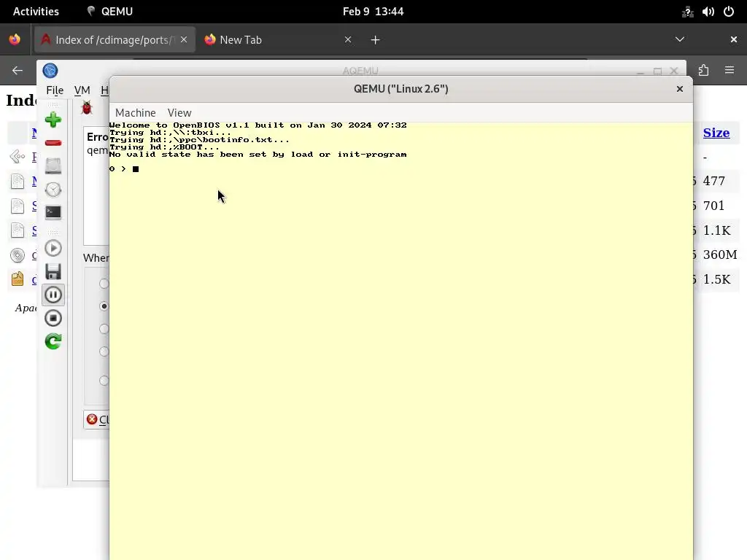Close the New Tab tab
Image resolution: width=747 pixels, height=560 pixels.
coord(348,39)
